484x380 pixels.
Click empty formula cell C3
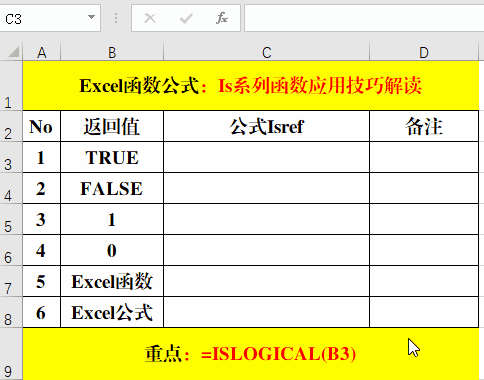(x=266, y=157)
